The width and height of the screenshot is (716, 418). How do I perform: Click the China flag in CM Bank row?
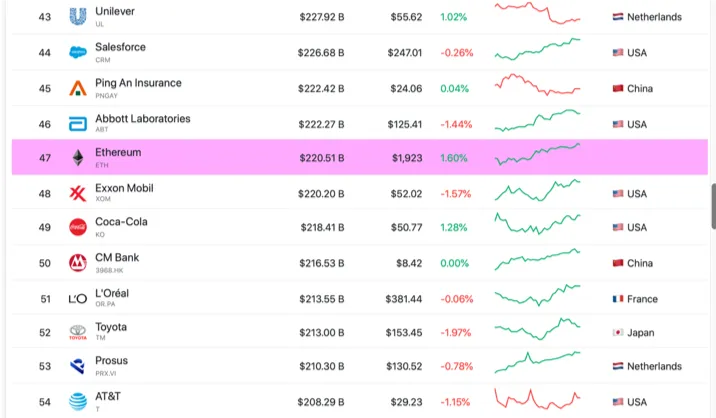pyautogui.click(x=618, y=263)
